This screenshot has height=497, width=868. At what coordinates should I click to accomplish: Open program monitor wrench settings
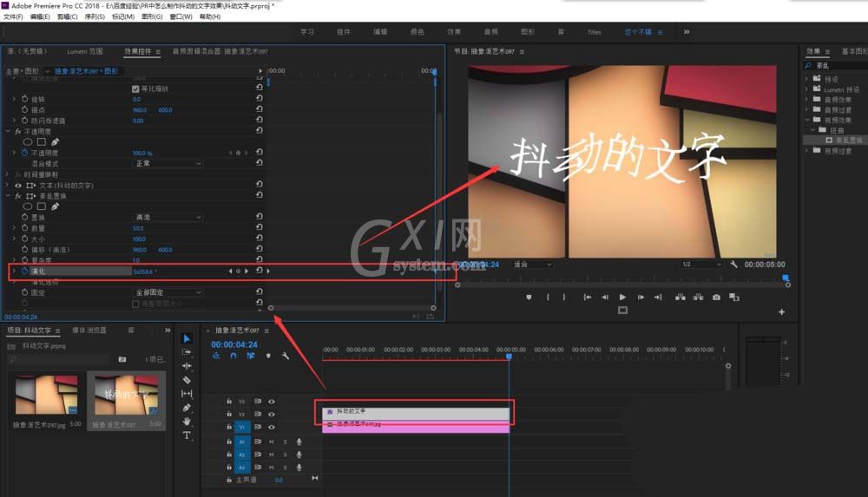click(x=734, y=265)
